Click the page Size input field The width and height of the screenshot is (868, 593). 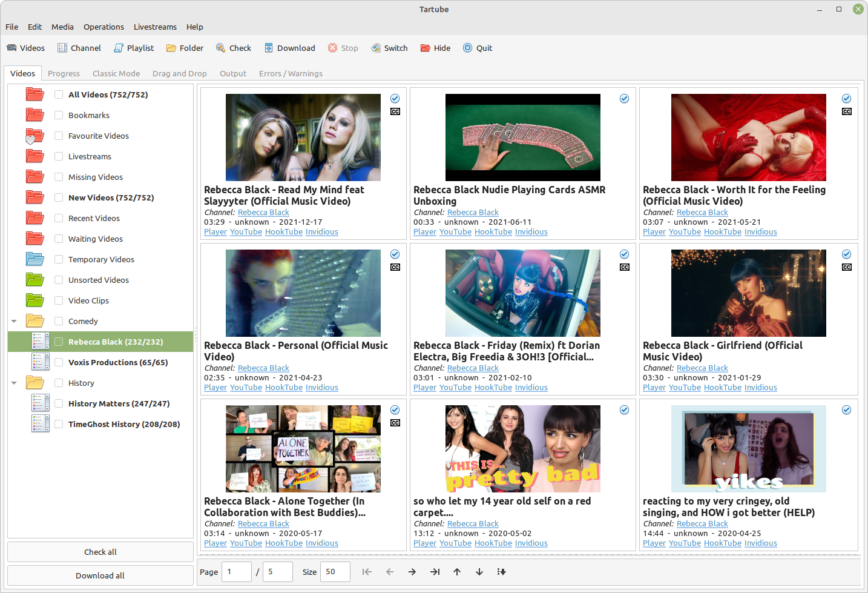(x=335, y=572)
